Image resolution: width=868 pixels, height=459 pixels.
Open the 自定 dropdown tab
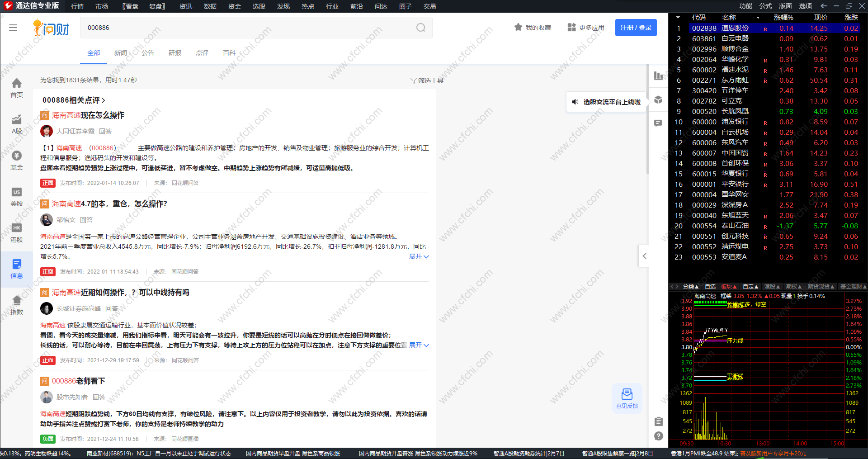(x=750, y=287)
